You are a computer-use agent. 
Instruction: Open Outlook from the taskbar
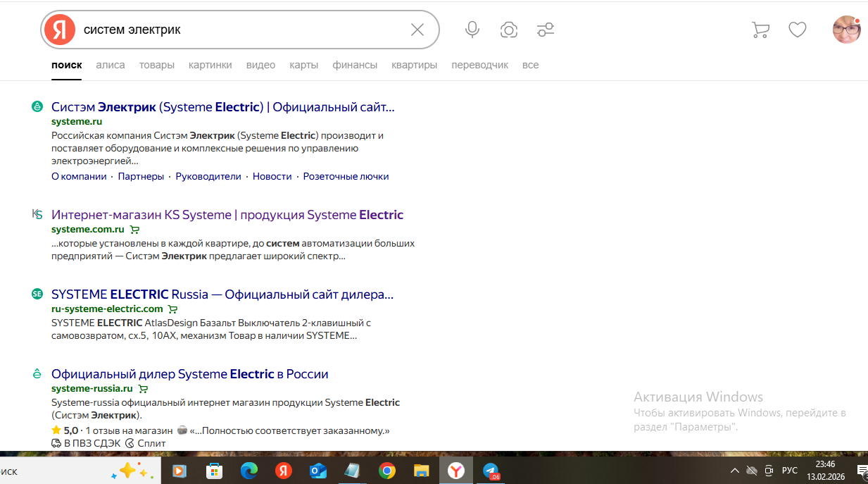pos(318,471)
